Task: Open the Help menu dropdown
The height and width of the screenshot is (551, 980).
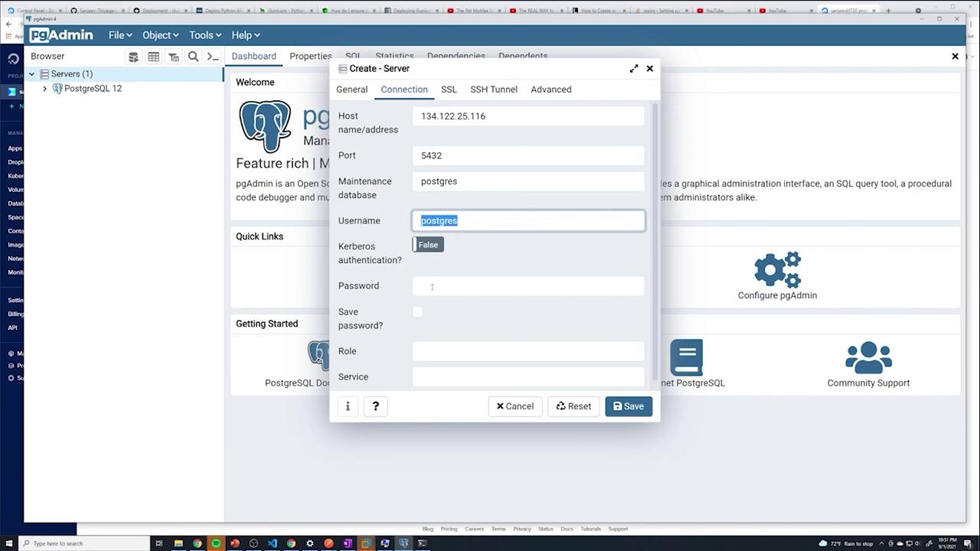Action: [x=246, y=35]
